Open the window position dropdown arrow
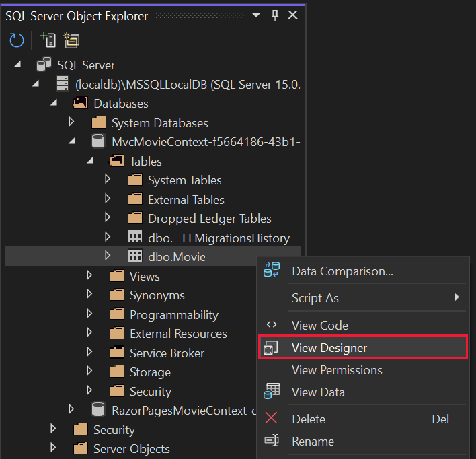The width and height of the screenshot is (476, 459). [255, 15]
